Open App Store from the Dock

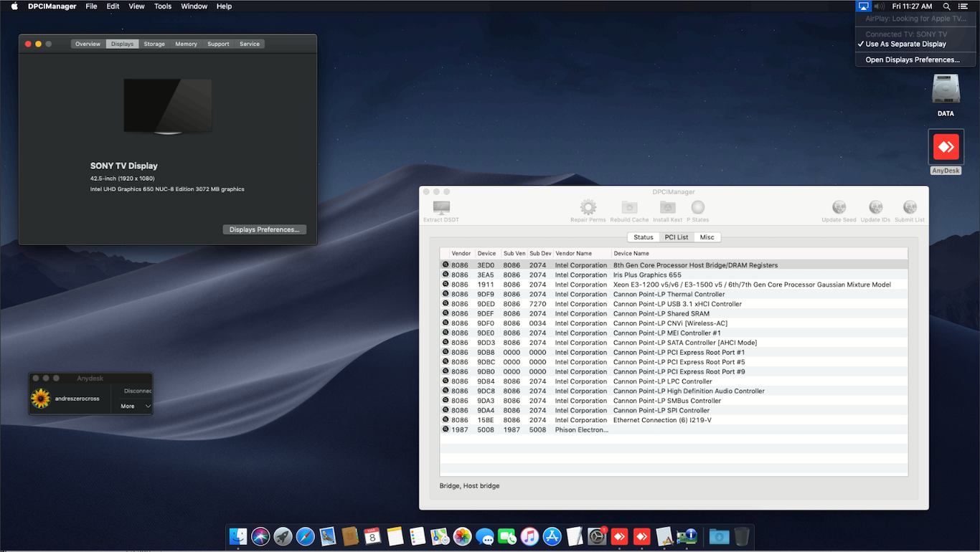[x=552, y=536]
